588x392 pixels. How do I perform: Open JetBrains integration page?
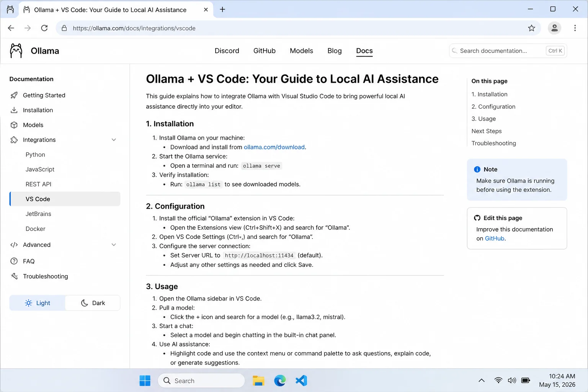click(x=38, y=214)
